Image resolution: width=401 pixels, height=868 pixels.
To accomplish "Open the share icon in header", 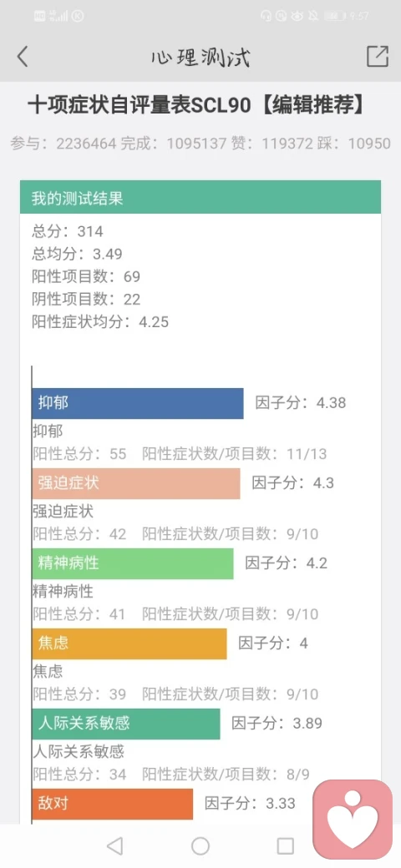I will pos(377,56).
